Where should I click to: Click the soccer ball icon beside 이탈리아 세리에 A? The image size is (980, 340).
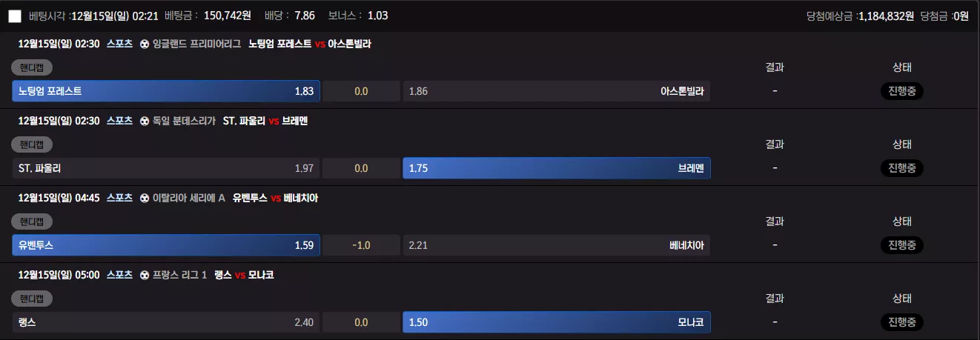(145, 198)
